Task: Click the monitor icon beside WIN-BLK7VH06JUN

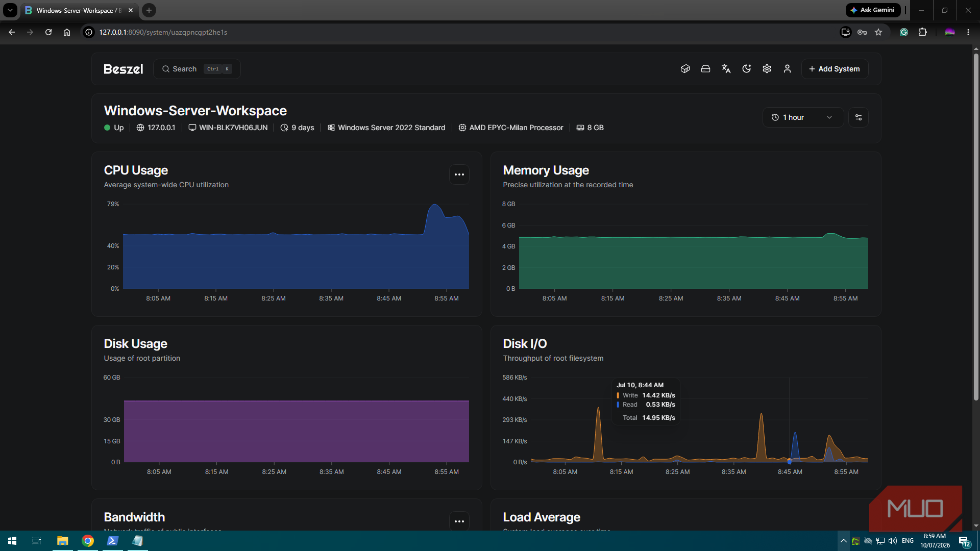Action: click(x=192, y=128)
